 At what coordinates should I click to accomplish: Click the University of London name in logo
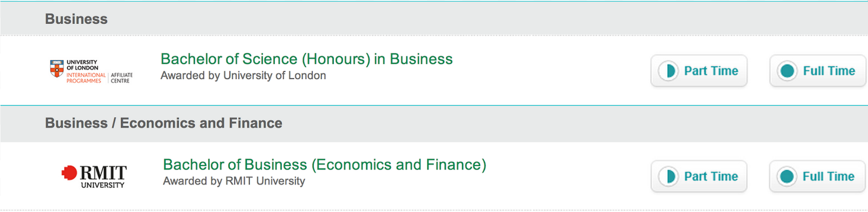click(x=82, y=65)
